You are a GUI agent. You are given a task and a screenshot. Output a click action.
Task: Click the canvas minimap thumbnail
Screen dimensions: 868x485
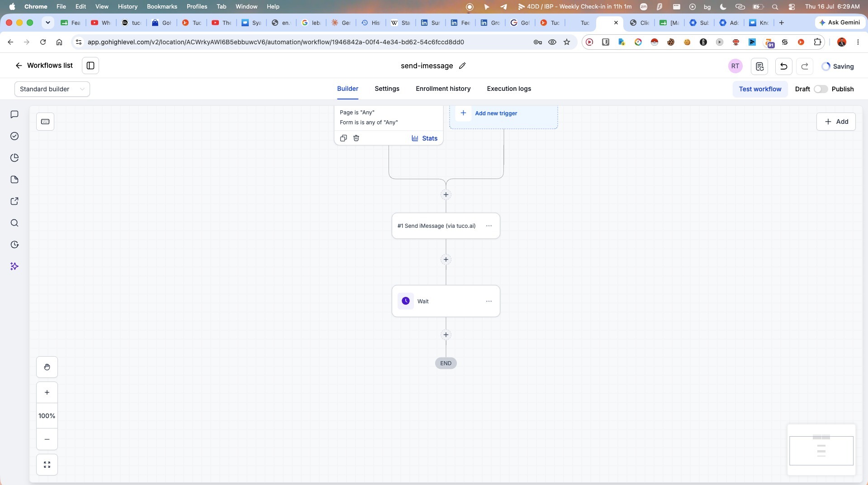[x=821, y=450]
